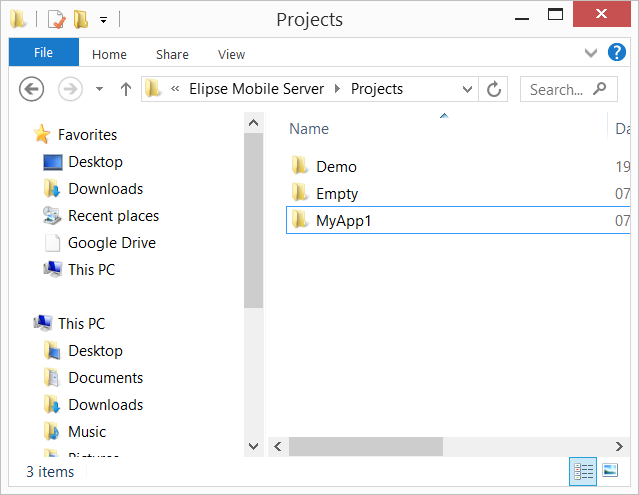The image size is (639, 495).
Task: Click the horizontal scrollbar right arrow
Action: point(619,447)
